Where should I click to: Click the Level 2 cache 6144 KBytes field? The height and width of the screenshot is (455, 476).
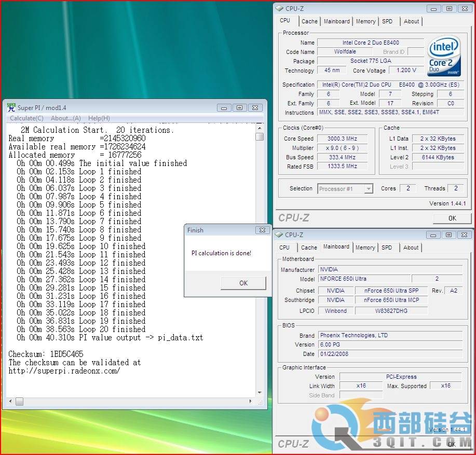(438, 157)
